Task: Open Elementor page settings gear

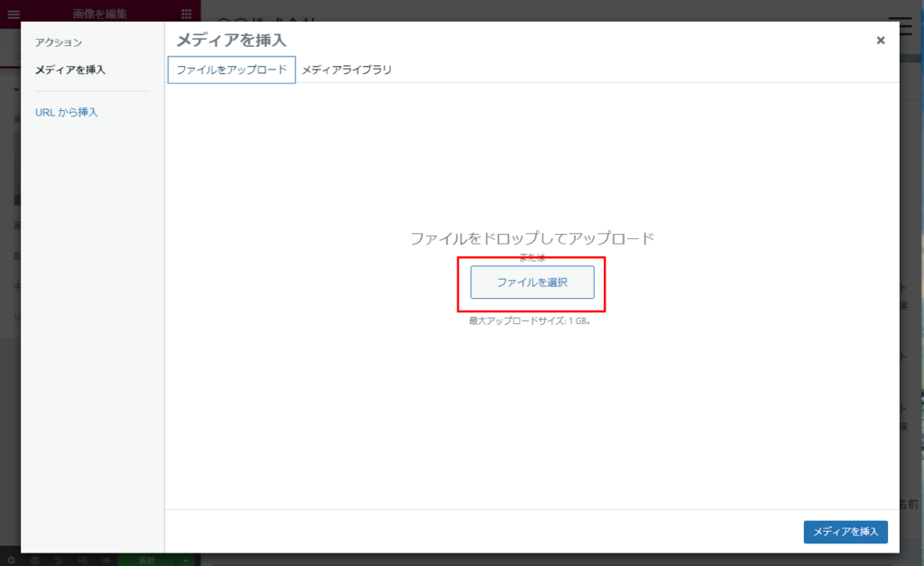Action: coord(12,560)
